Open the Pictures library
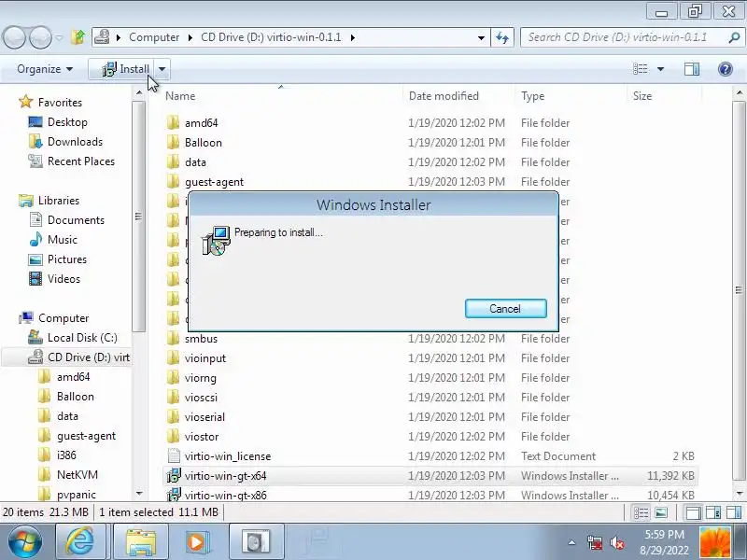Image resolution: width=747 pixels, height=560 pixels. click(x=66, y=259)
